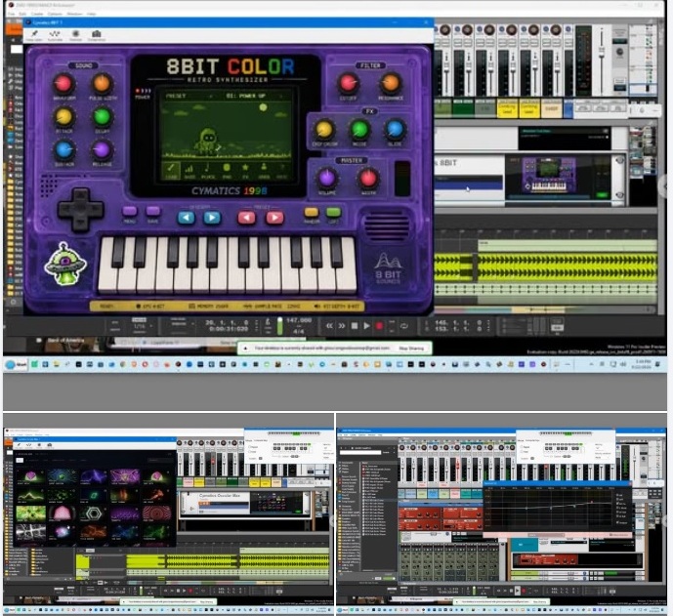Viewport: 673px width, 616px height.
Task: Open the Help menu
Action: coord(92,14)
